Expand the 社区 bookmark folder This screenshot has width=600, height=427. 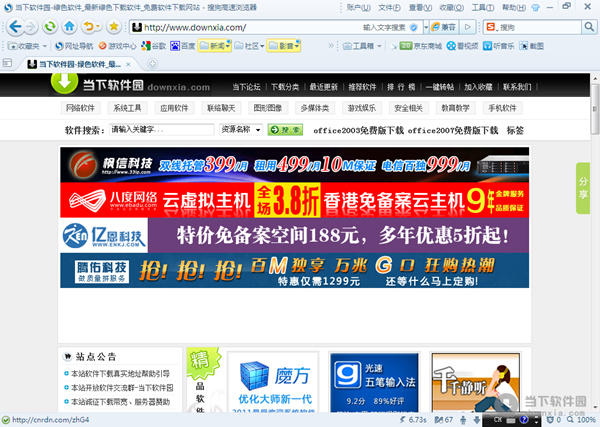pos(249,46)
